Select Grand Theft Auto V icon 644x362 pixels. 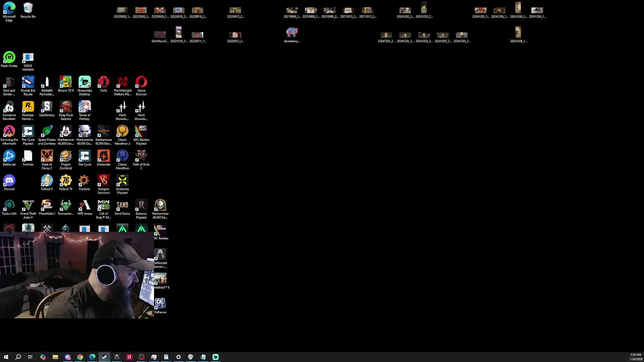(28, 210)
